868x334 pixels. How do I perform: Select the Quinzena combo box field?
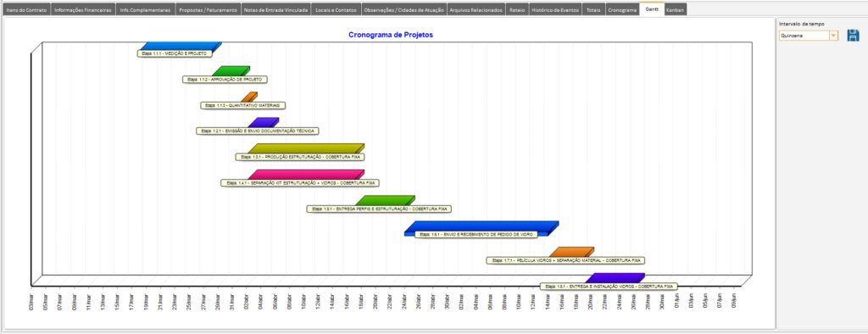808,36
